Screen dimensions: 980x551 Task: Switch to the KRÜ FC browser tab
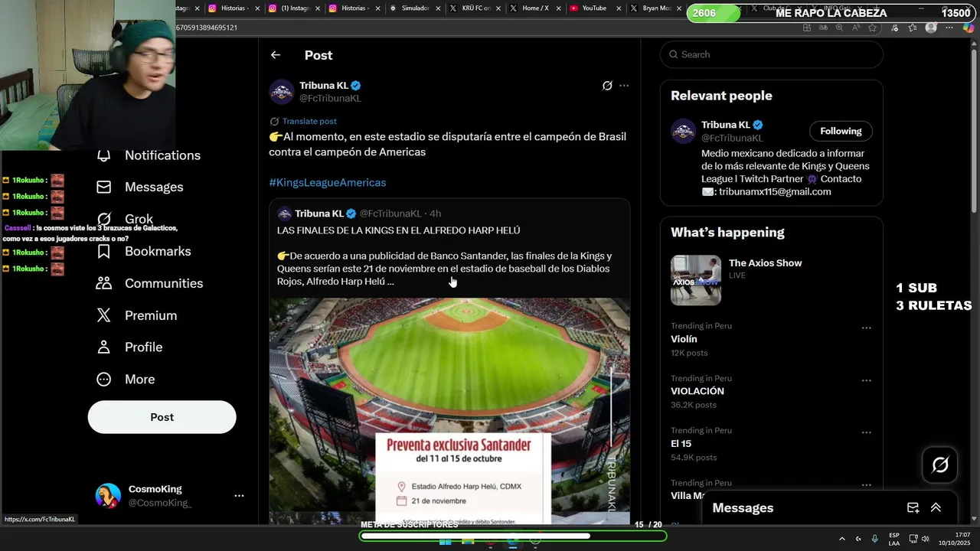(x=475, y=8)
